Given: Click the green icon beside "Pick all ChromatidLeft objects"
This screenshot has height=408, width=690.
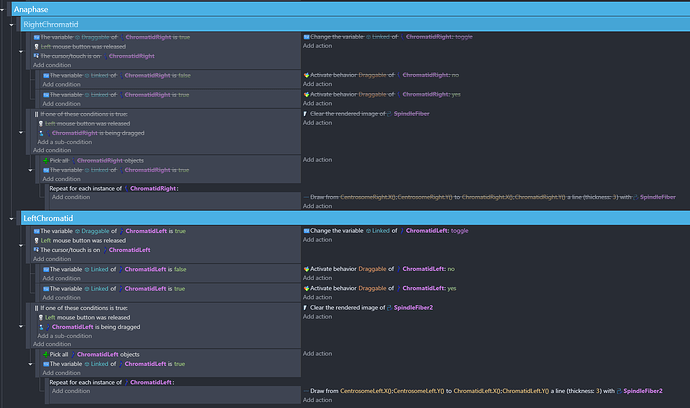Looking at the screenshot, I should point(45,354).
